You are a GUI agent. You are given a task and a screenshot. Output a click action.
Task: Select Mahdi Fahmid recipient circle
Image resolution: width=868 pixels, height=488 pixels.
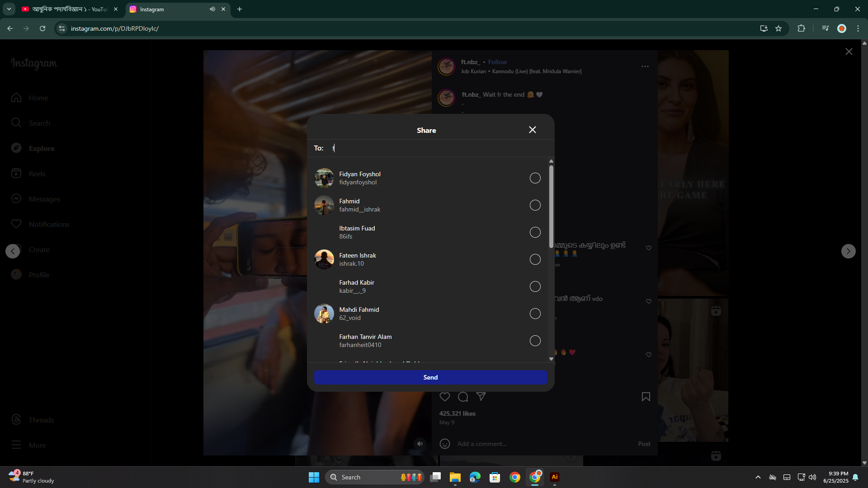click(x=535, y=314)
